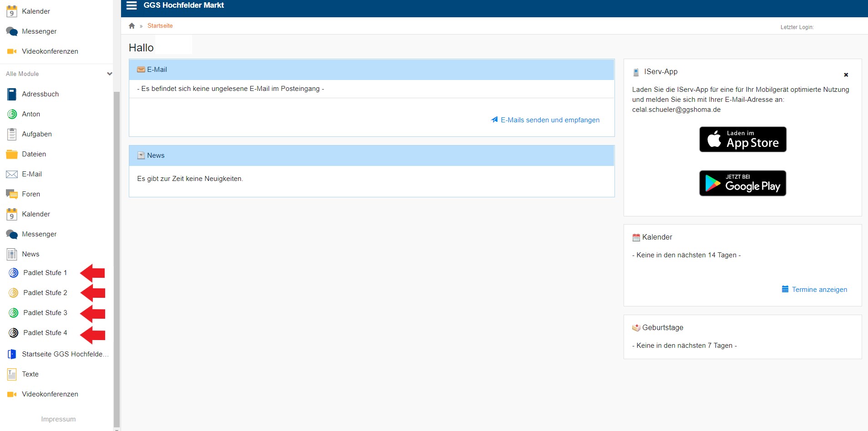This screenshot has height=431, width=868.
Task: Click the E-Mail panel header
Action: click(x=371, y=70)
